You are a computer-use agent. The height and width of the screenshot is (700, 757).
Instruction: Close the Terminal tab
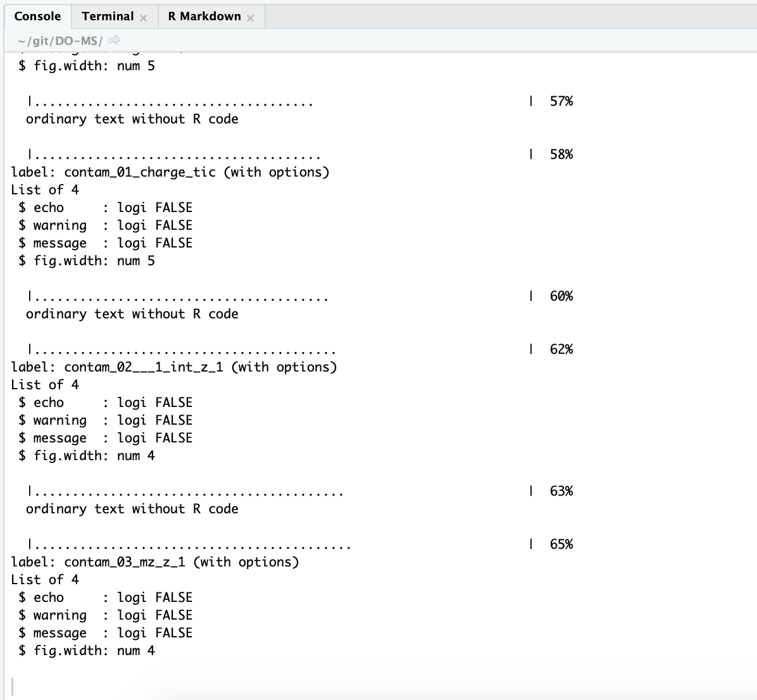144,18
